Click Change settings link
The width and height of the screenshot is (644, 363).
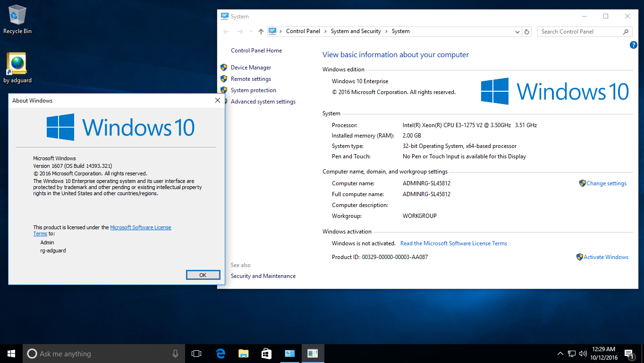point(607,183)
